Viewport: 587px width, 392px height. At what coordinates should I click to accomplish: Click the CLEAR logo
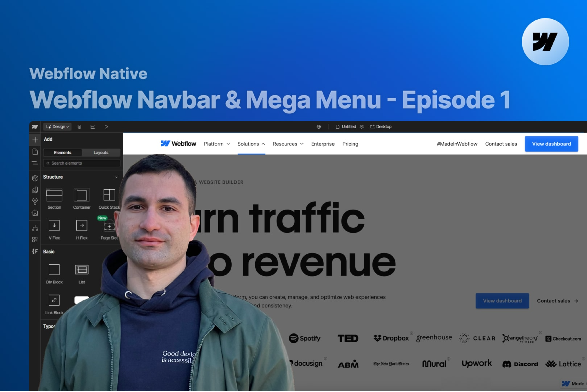477,339
